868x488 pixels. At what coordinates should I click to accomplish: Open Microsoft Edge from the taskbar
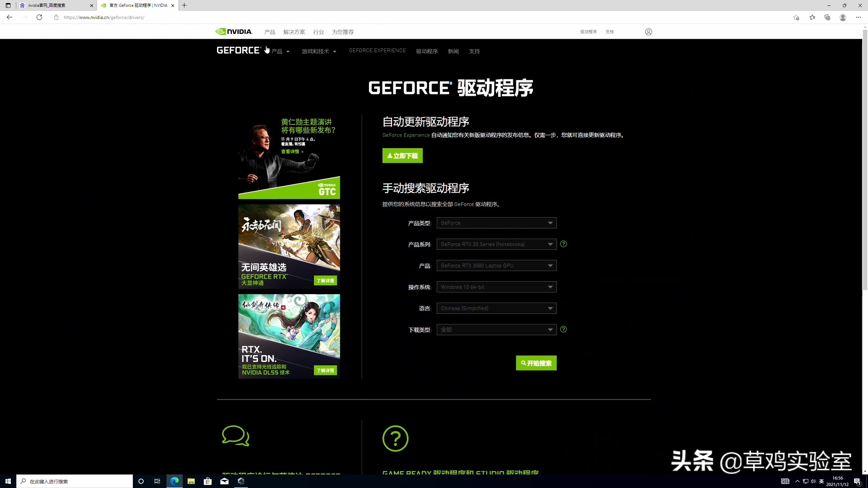174,481
